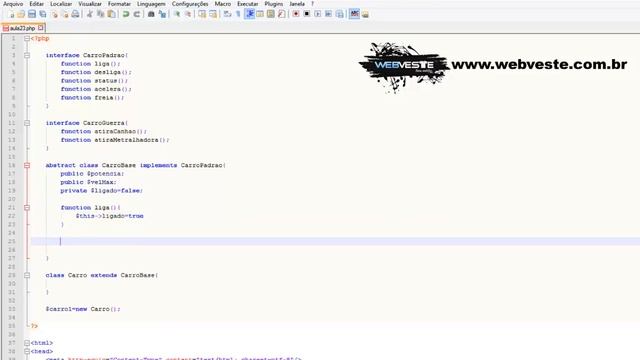This screenshot has height=360, width=640.
Task: Select the aula23.php tab
Action: tap(22, 28)
